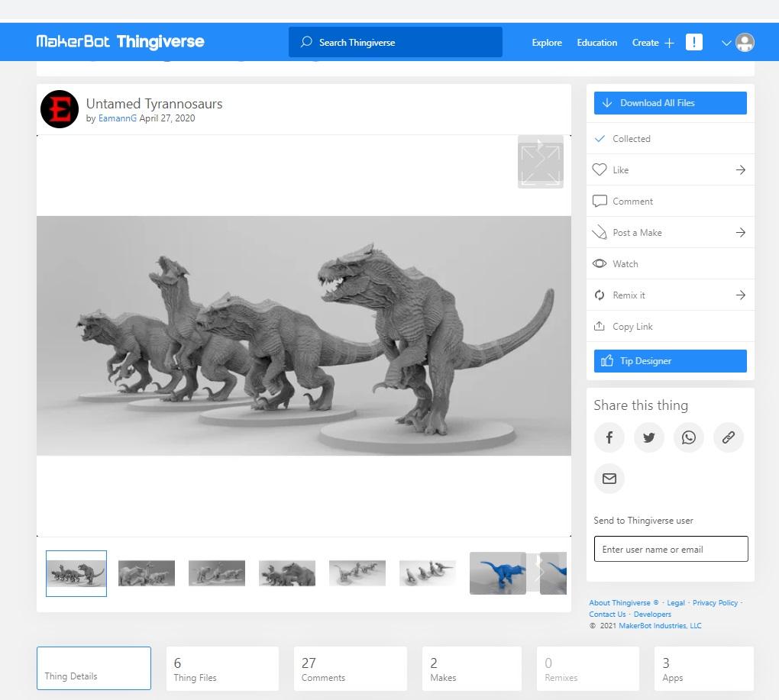This screenshot has width=779, height=700.
Task: Click the Remix it cycle icon
Action: (600, 295)
